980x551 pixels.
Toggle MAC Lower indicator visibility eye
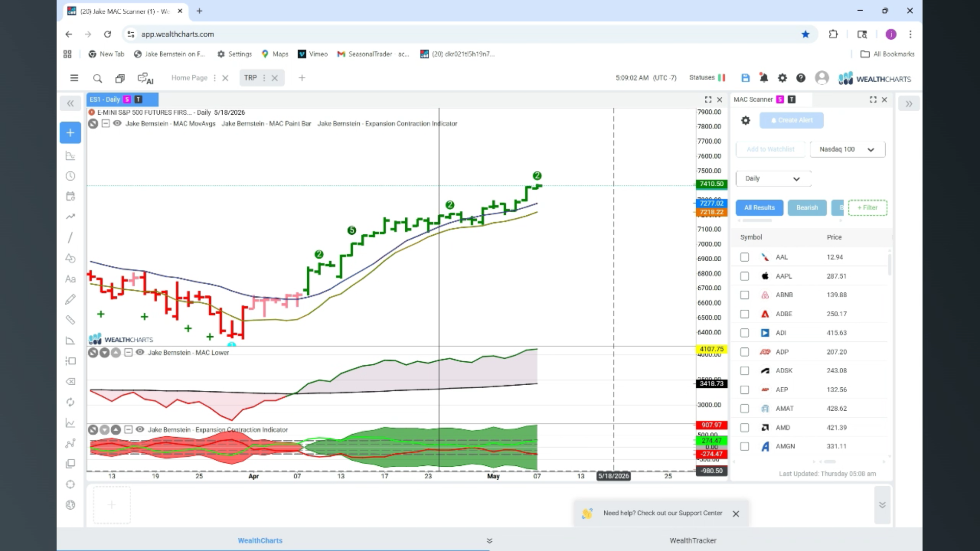140,353
